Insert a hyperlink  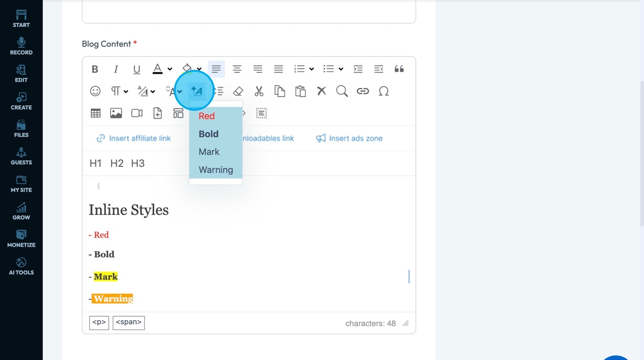[x=363, y=91]
